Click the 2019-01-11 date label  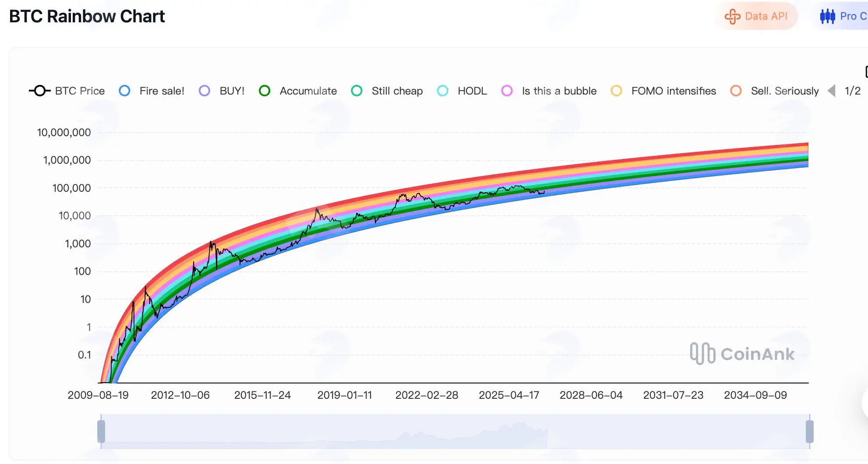345,395
